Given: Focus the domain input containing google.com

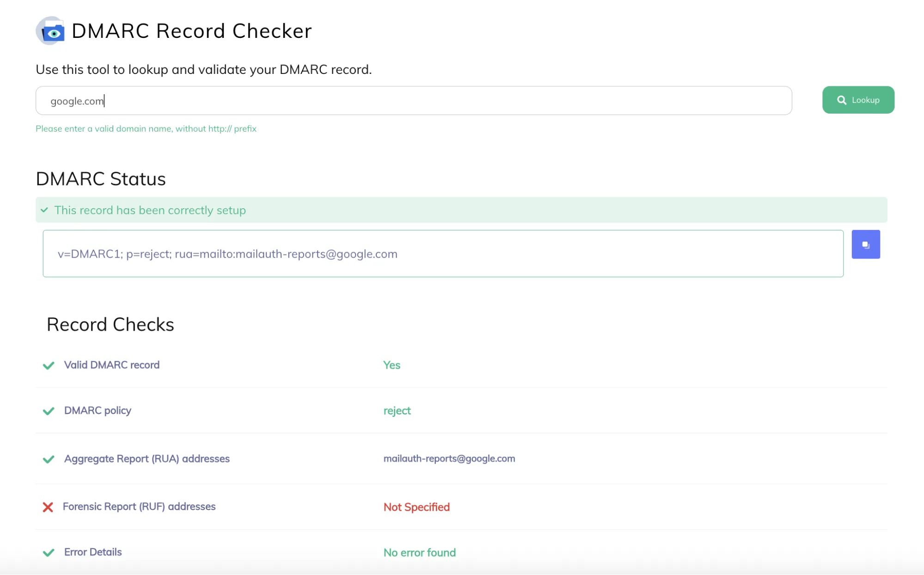Looking at the screenshot, I should coord(413,101).
